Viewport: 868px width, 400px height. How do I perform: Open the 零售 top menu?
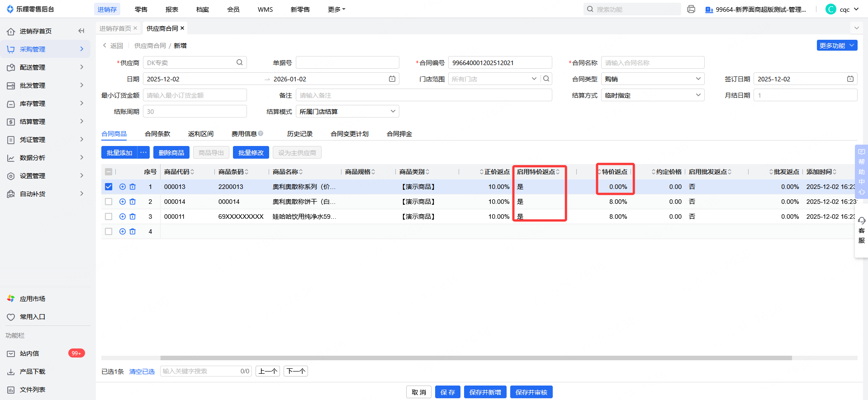click(141, 9)
